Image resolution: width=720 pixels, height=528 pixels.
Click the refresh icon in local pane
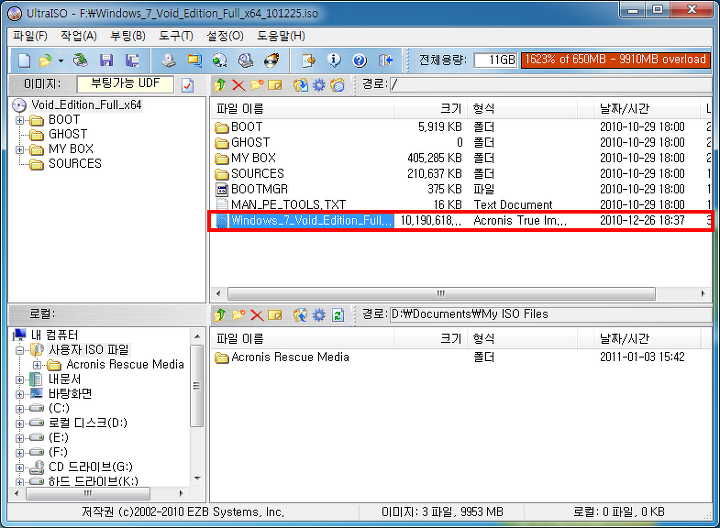click(x=338, y=315)
